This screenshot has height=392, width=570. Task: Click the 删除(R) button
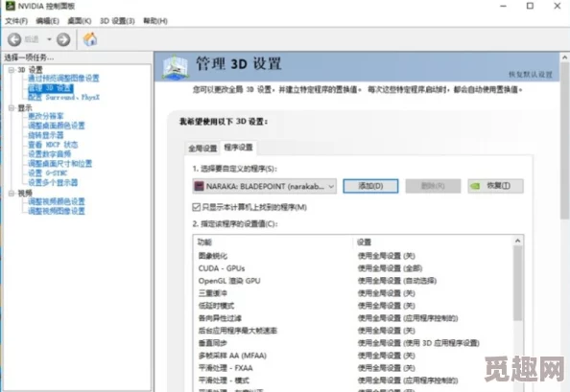tap(433, 186)
